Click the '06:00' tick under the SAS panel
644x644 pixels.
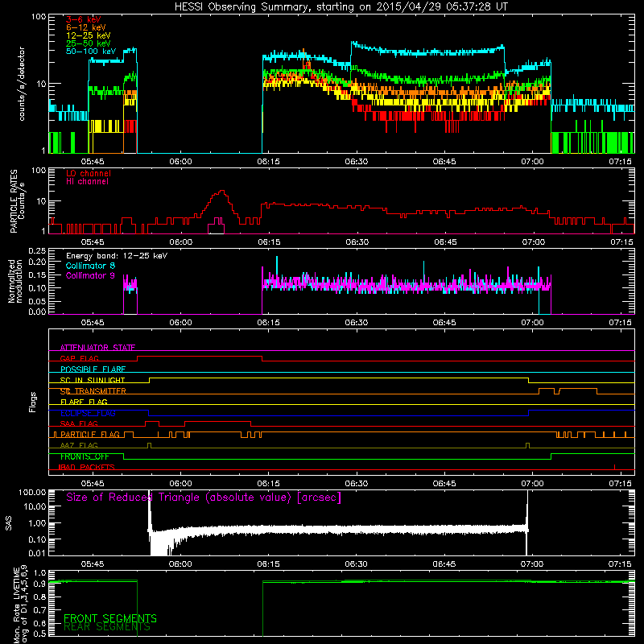pos(180,564)
